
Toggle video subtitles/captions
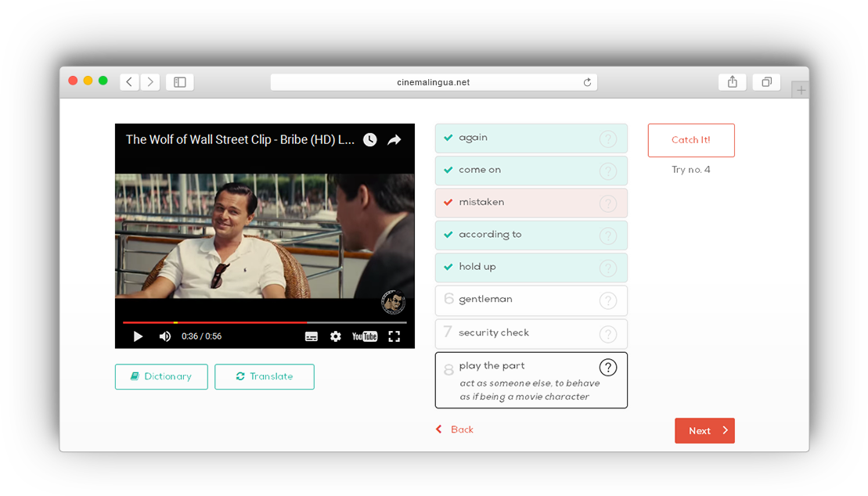coord(311,336)
